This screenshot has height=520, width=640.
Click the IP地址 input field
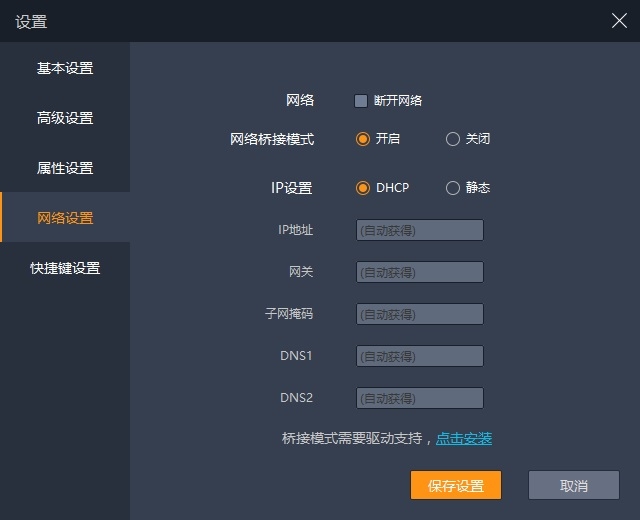coord(420,230)
